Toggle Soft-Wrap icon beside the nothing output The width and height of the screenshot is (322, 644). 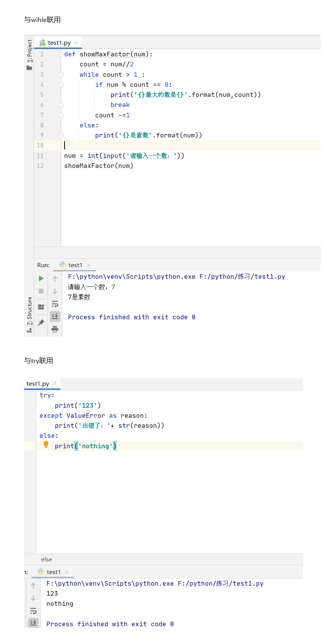click(x=33, y=611)
